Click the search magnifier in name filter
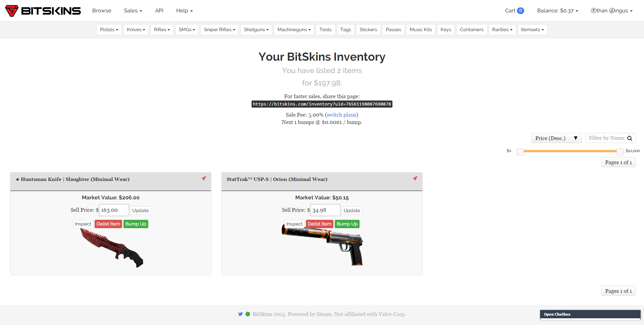The image size is (644, 325). coord(630,138)
